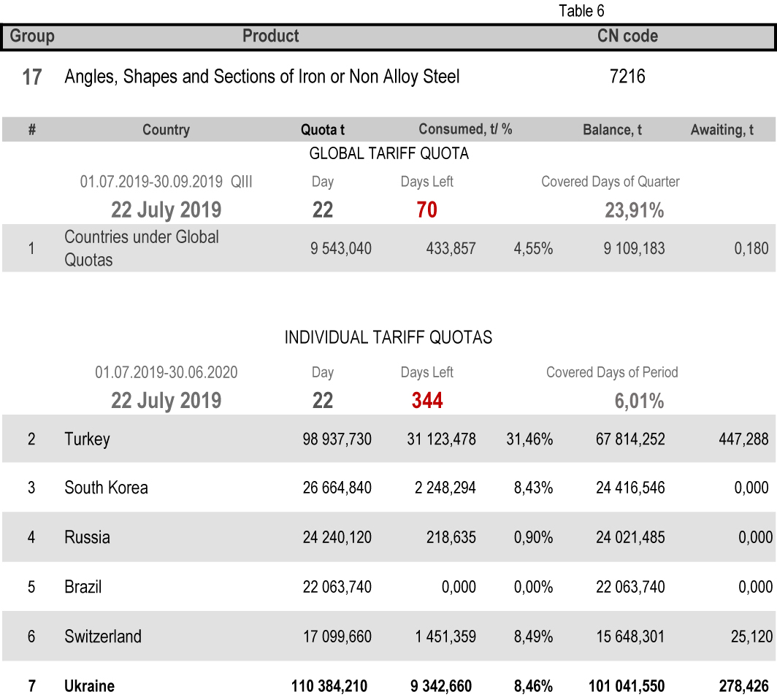Viewport: 777px width, 700px height.
Task: Click the red 344 days left value
Action: (426, 401)
